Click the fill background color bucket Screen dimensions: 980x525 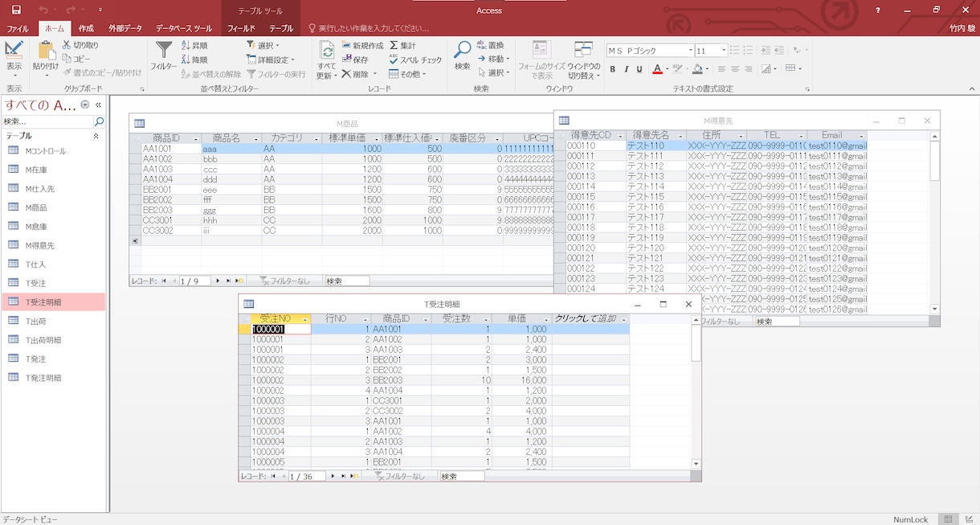point(697,69)
